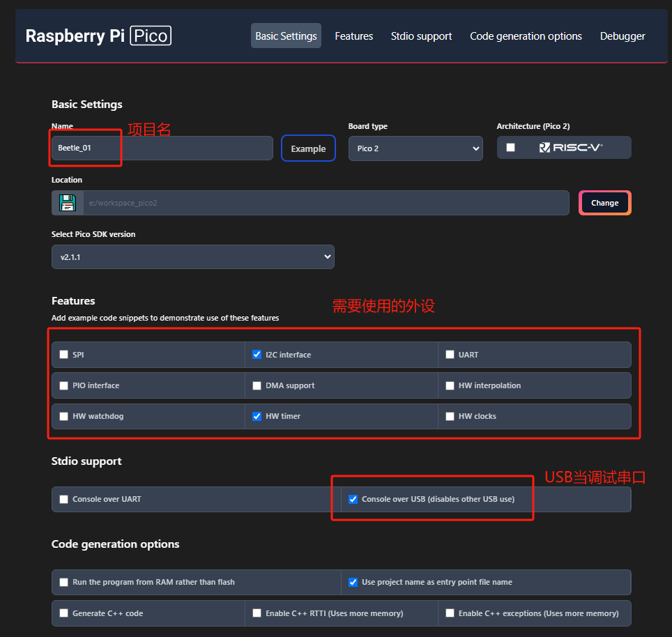Click the 'Basic Settings' section heading
This screenshot has height=637, width=672.
coord(86,104)
